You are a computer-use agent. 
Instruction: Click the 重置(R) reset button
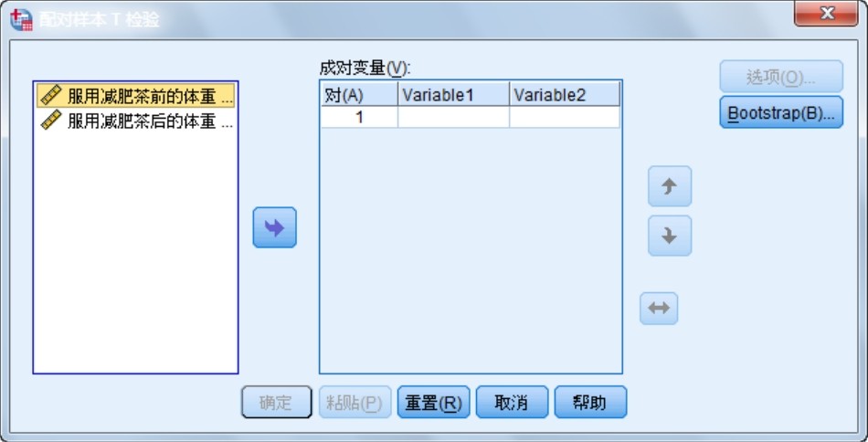pos(433,402)
